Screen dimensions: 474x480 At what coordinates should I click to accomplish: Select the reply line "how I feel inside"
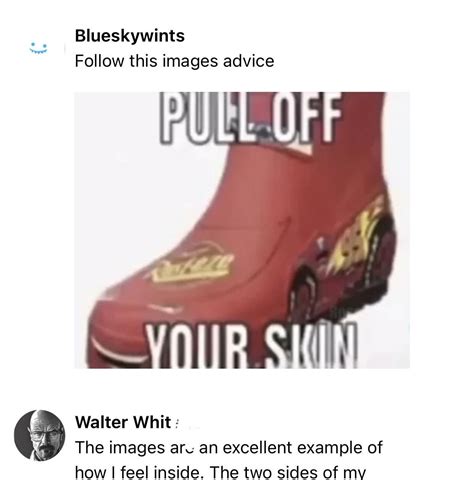pyautogui.click(x=139, y=472)
